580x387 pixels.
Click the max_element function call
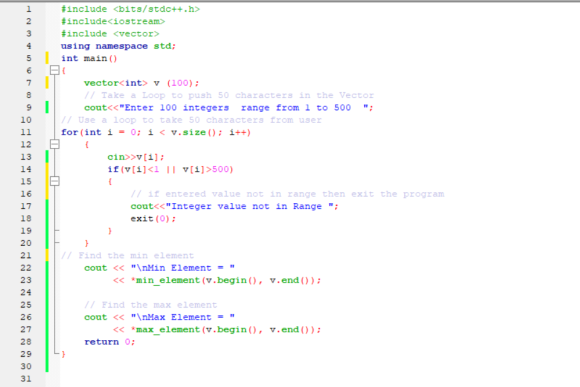(226, 329)
